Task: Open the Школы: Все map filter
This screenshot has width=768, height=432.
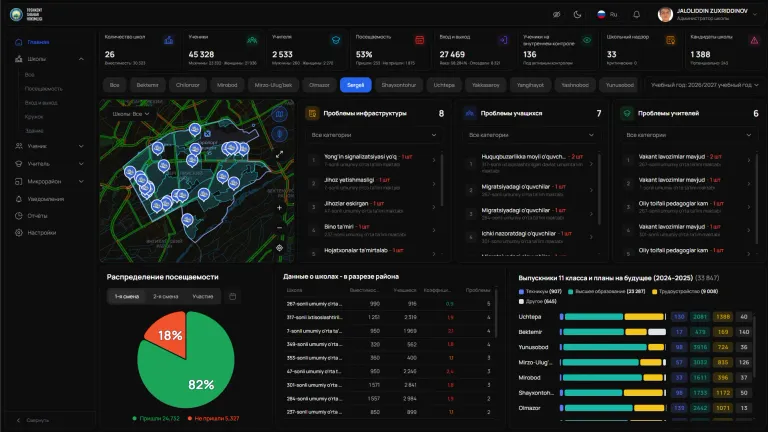Action: (x=131, y=114)
